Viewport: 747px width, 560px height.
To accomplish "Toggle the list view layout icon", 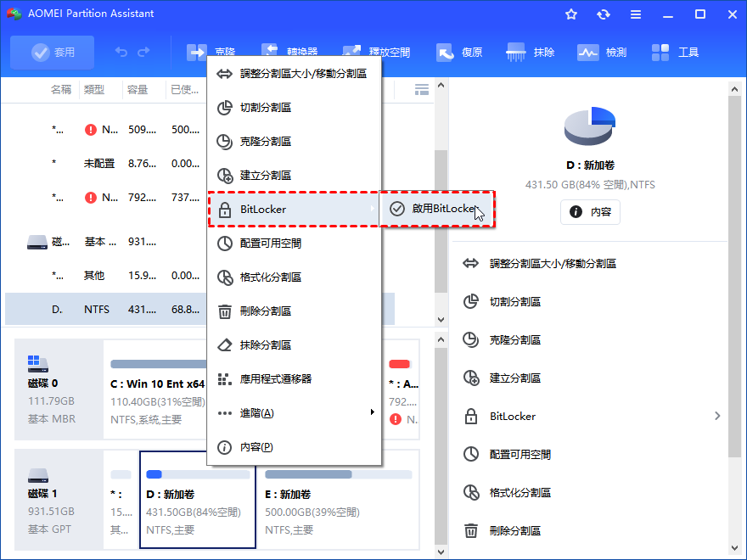I will coord(422,90).
